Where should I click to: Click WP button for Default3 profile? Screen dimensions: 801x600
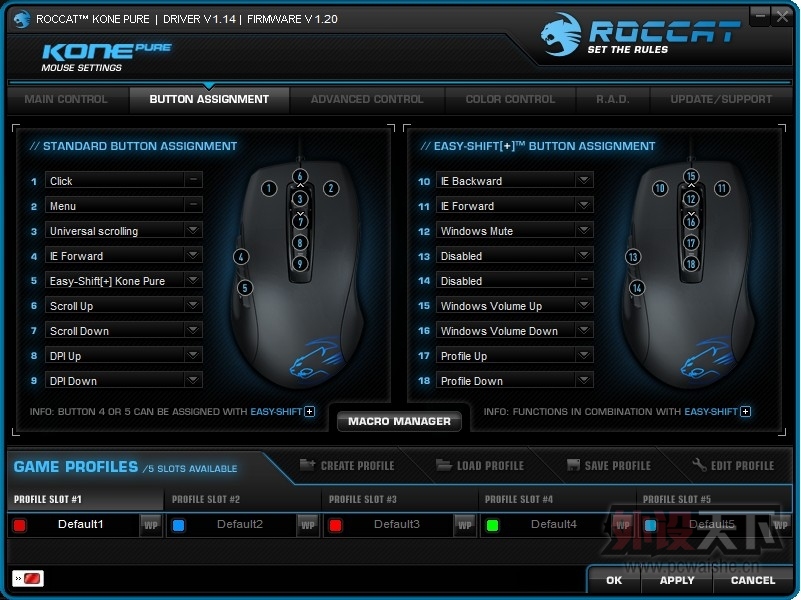pos(465,525)
